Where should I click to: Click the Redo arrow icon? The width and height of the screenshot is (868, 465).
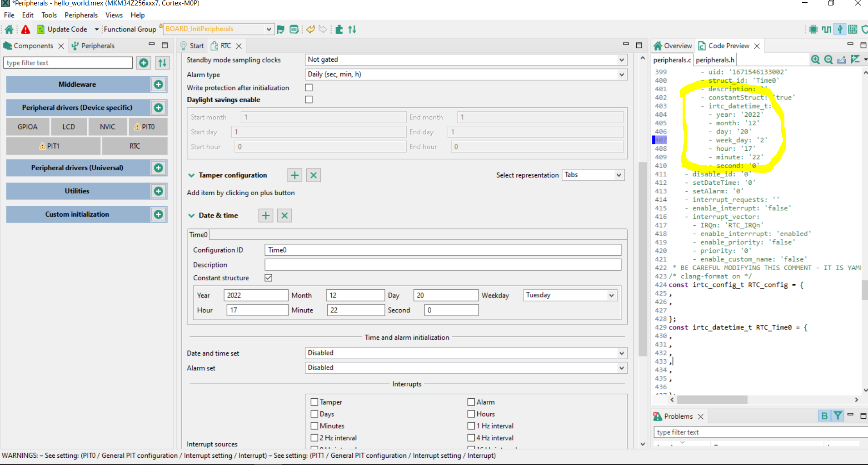[323, 29]
